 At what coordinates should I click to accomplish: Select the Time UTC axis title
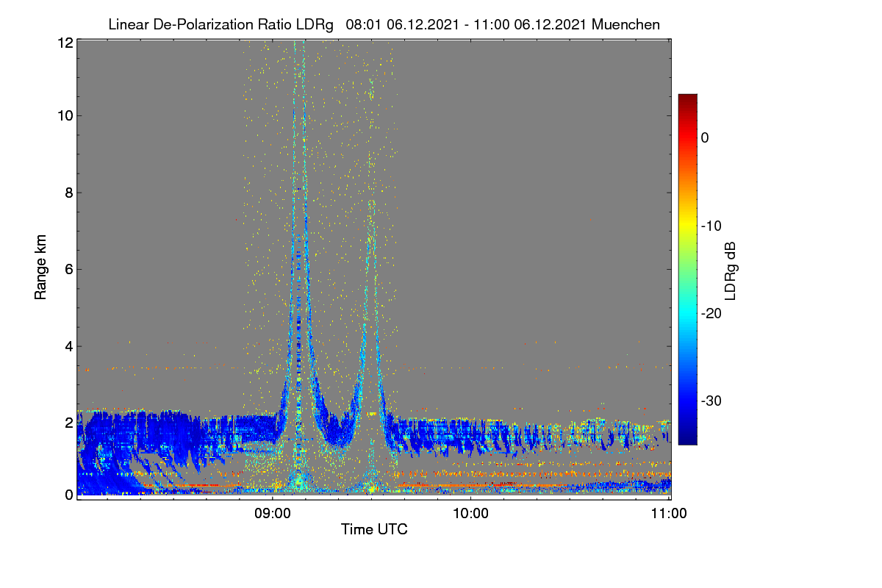374,529
